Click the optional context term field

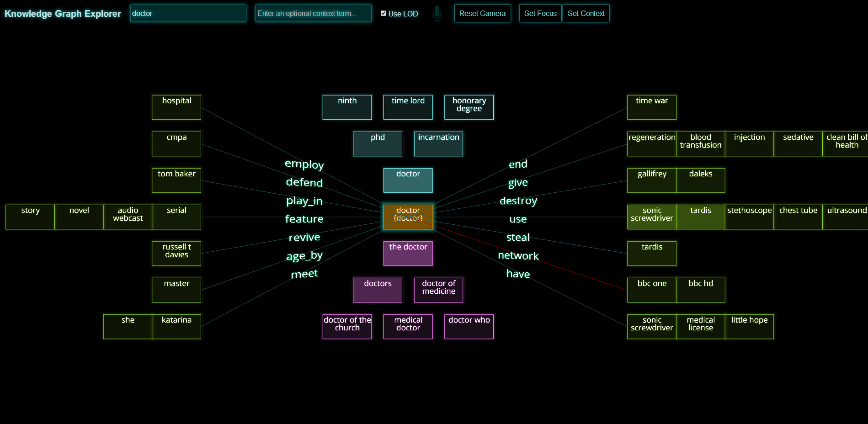click(x=314, y=13)
